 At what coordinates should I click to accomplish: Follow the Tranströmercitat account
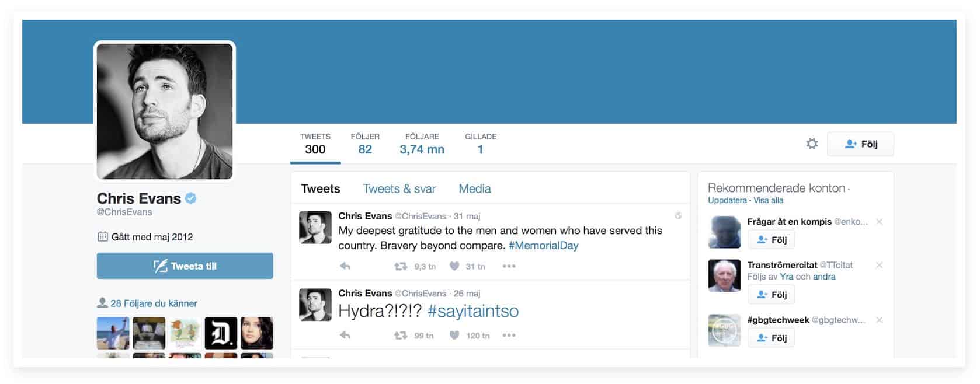coord(771,295)
